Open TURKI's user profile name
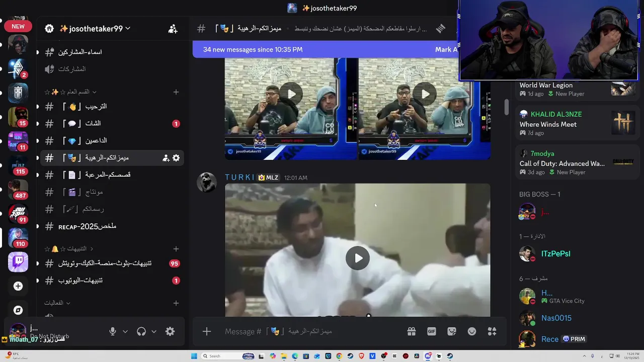The width and height of the screenshot is (644, 362). pos(239,177)
